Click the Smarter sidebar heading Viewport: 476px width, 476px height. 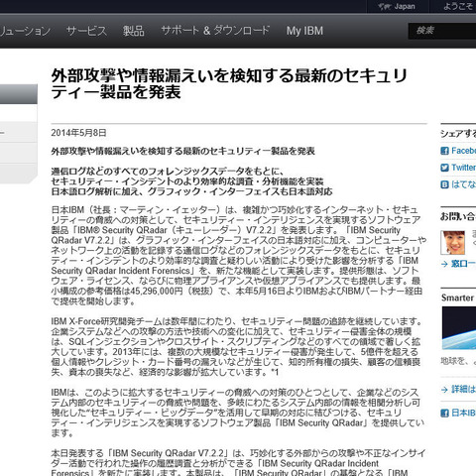[457, 297]
